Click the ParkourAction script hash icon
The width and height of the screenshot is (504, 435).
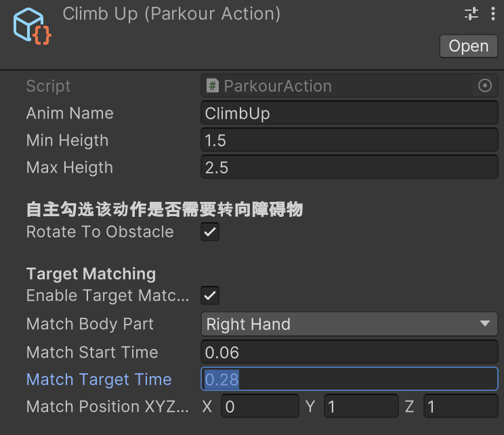click(213, 86)
